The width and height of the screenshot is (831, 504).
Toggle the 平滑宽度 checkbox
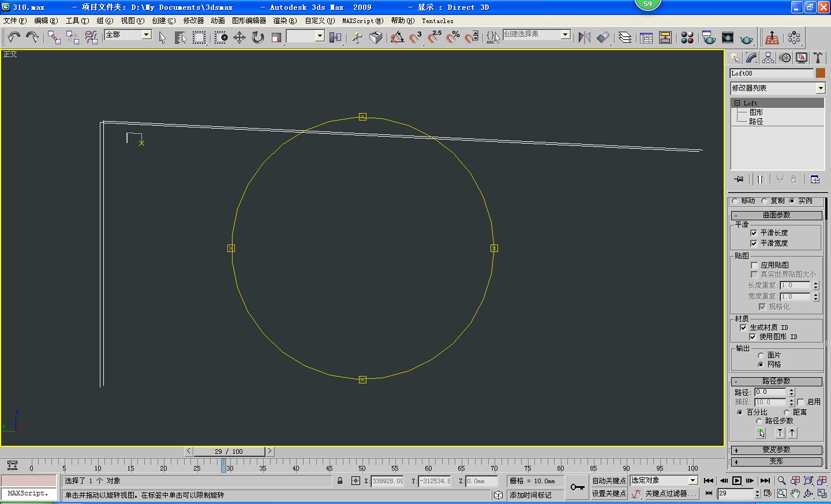coord(754,243)
